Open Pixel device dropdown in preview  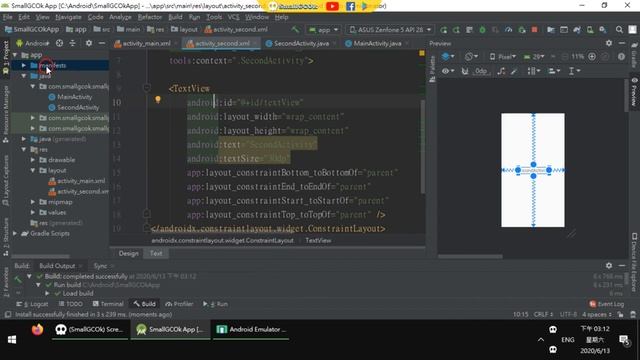coord(503,56)
